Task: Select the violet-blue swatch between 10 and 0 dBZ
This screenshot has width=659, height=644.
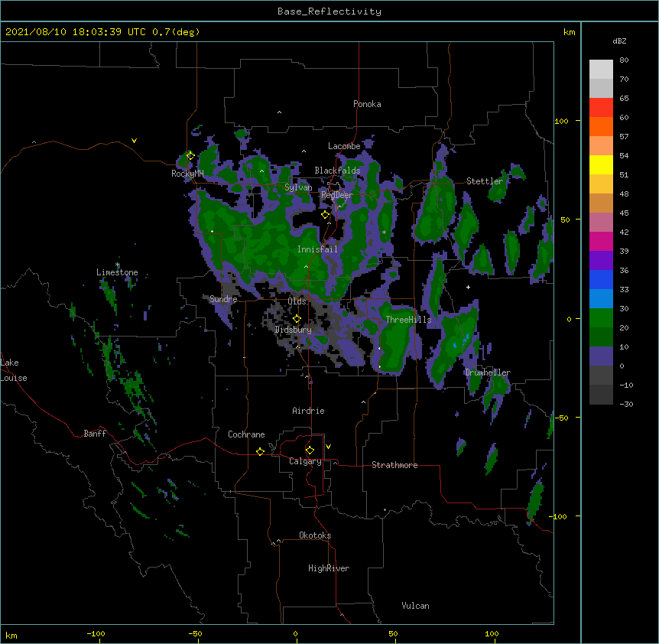Action: [601, 356]
